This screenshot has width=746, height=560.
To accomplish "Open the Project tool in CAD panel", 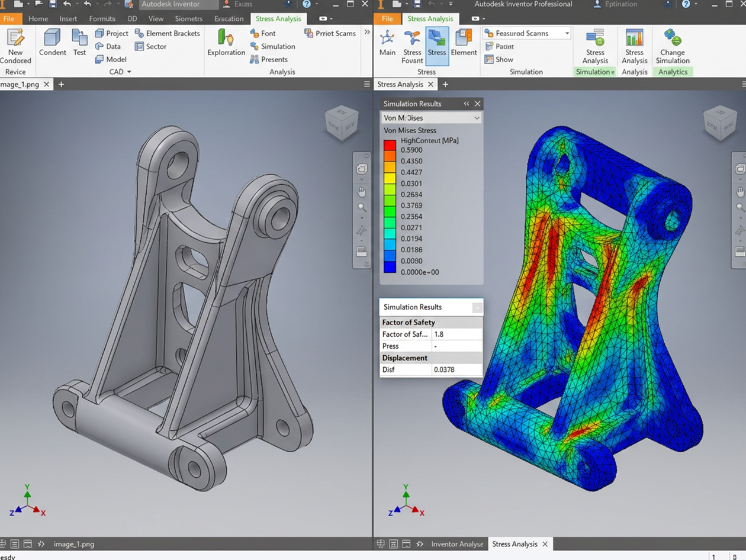I will [x=111, y=33].
